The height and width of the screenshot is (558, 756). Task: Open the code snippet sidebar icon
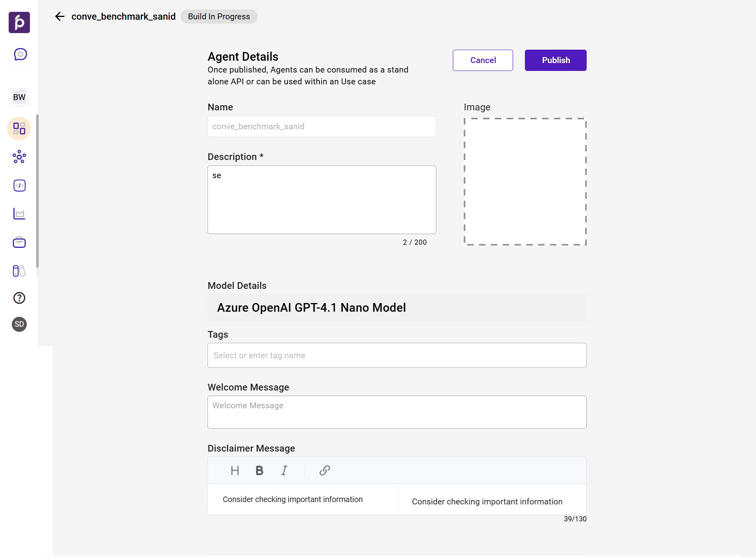pos(19,186)
